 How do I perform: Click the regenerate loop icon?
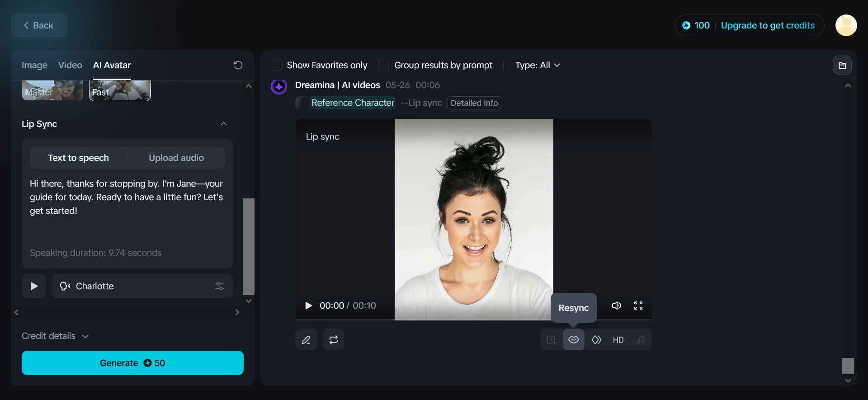click(334, 340)
